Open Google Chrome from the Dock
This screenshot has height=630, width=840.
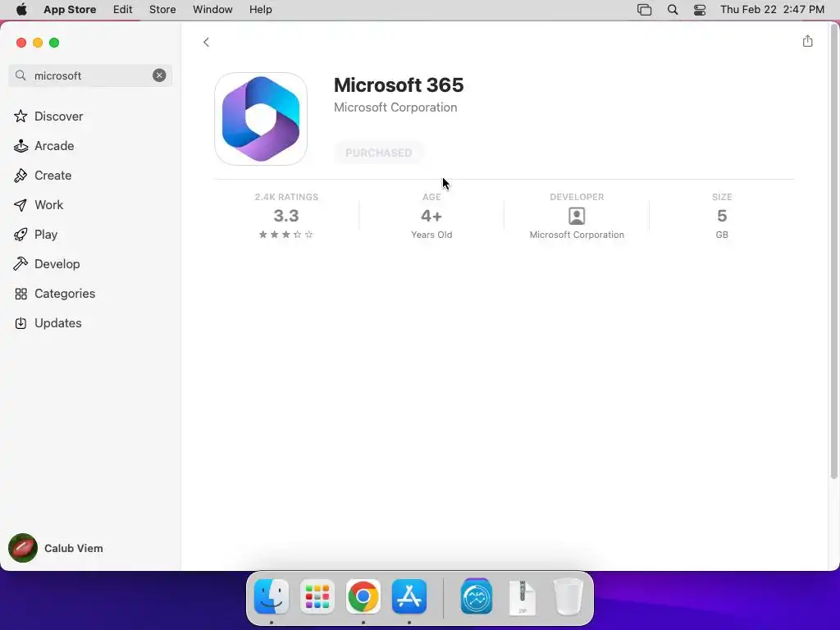click(x=363, y=596)
